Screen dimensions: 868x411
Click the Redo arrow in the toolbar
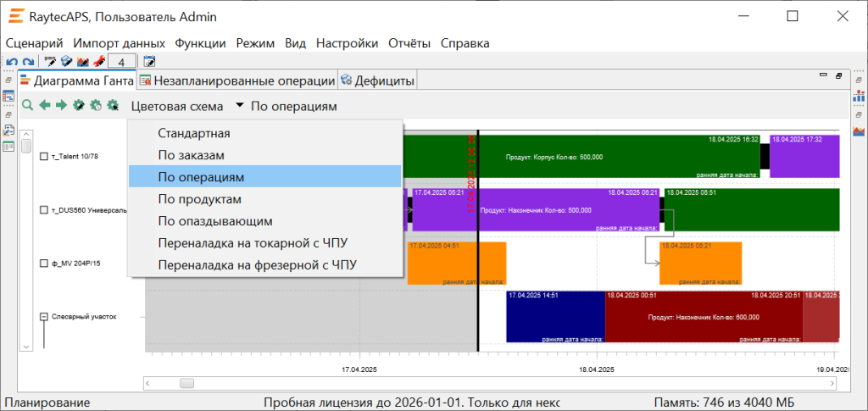click(28, 61)
